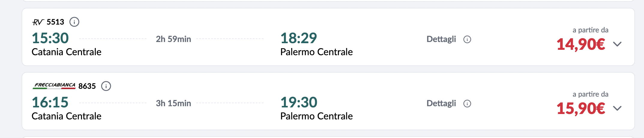The image size is (644, 138).
Task: Click the 18:29 arrival time
Action: [x=299, y=38]
